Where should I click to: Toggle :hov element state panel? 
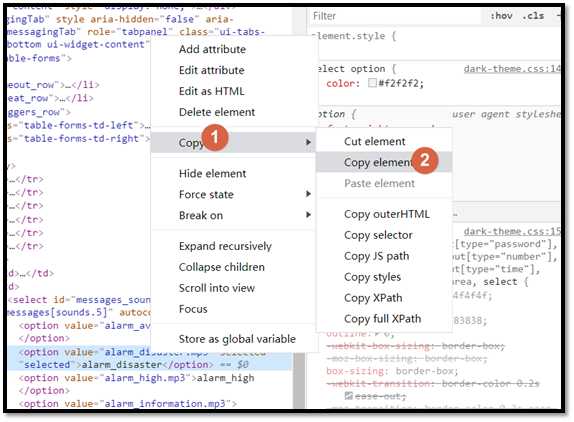[x=501, y=16]
